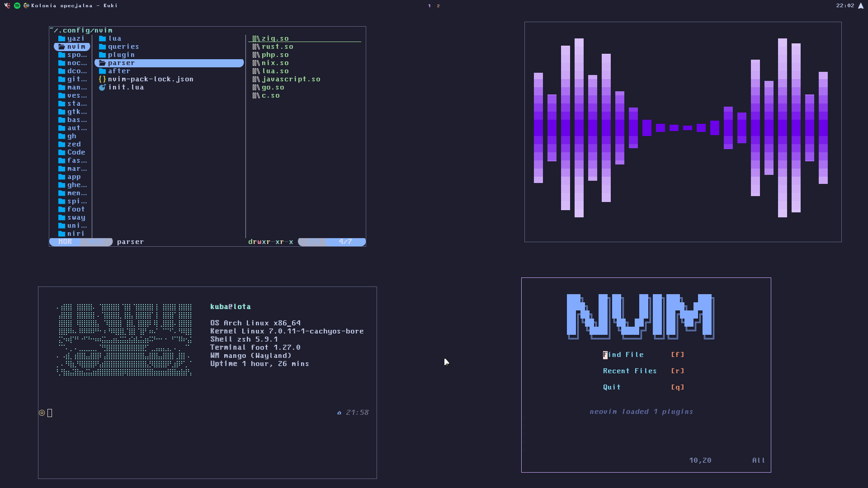The height and width of the screenshot is (488, 868).
Task: Click the '4/7' position indicator in yazi
Action: click(x=345, y=242)
